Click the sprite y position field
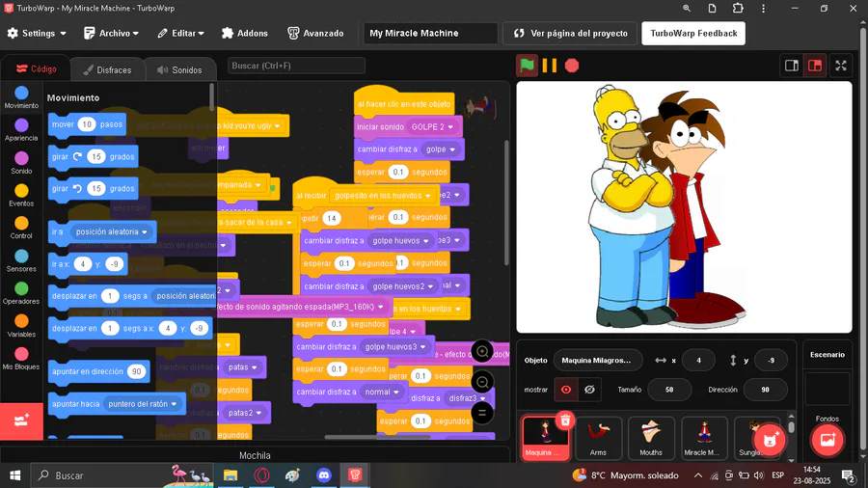The height and width of the screenshot is (488, 868). coord(772,360)
